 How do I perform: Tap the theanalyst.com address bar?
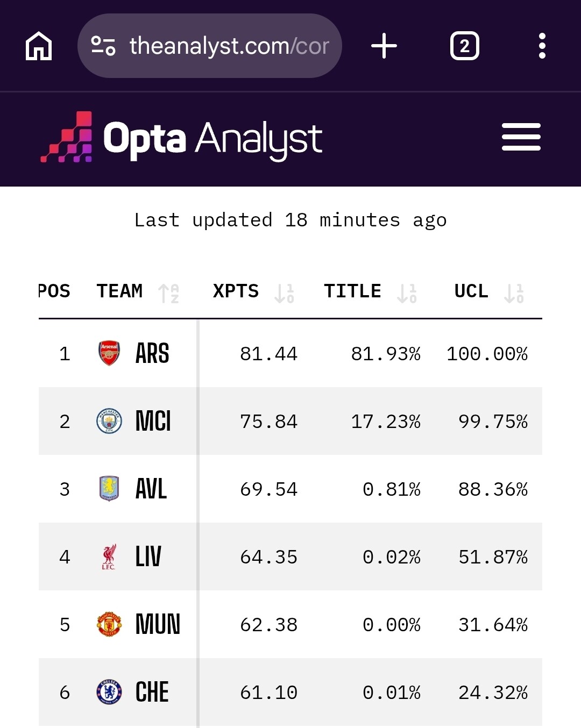point(229,46)
